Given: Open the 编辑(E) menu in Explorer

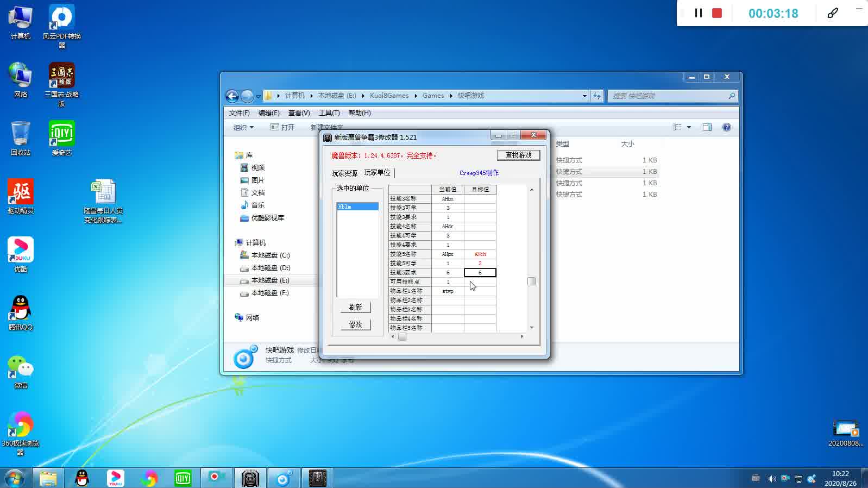Looking at the screenshot, I should pyautogui.click(x=269, y=113).
